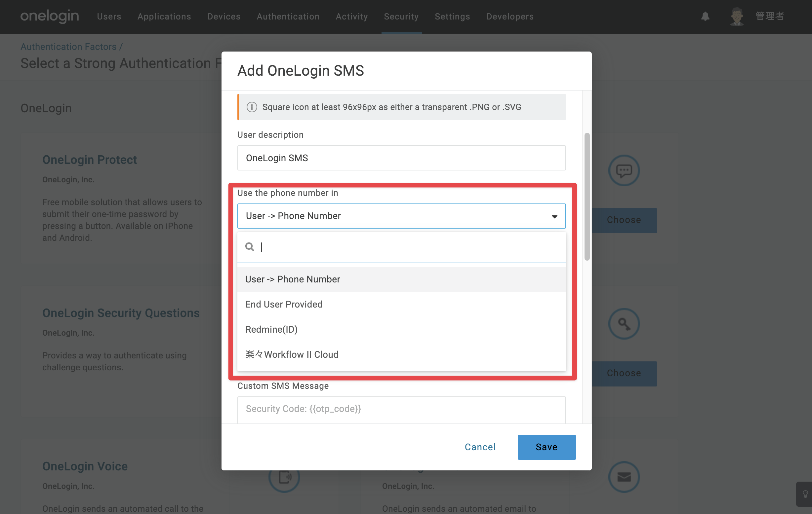Open the OneLogin Security Questions link

pyautogui.click(x=121, y=313)
